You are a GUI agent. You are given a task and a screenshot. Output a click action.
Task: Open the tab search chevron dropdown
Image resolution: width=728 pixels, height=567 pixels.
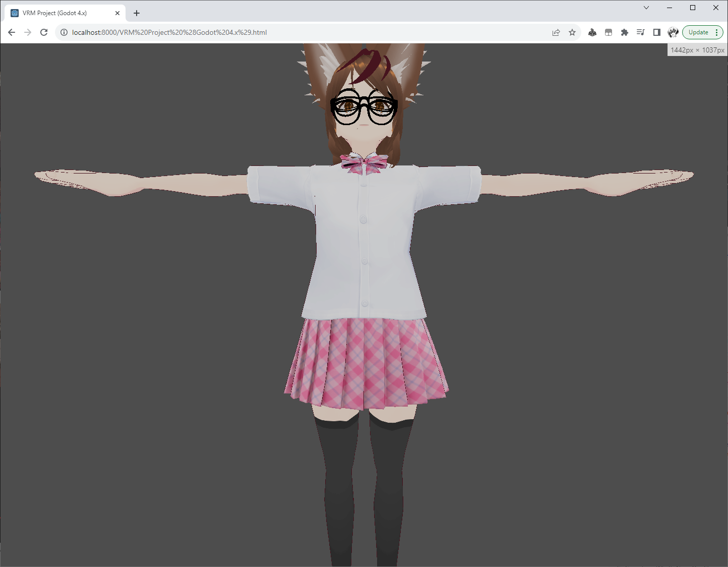pyautogui.click(x=646, y=8)
